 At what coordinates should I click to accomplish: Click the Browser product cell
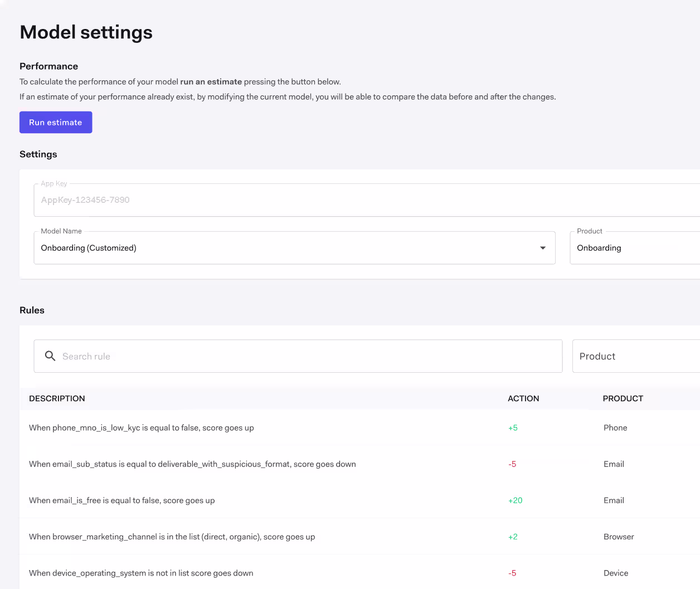[x=619, y=537]
